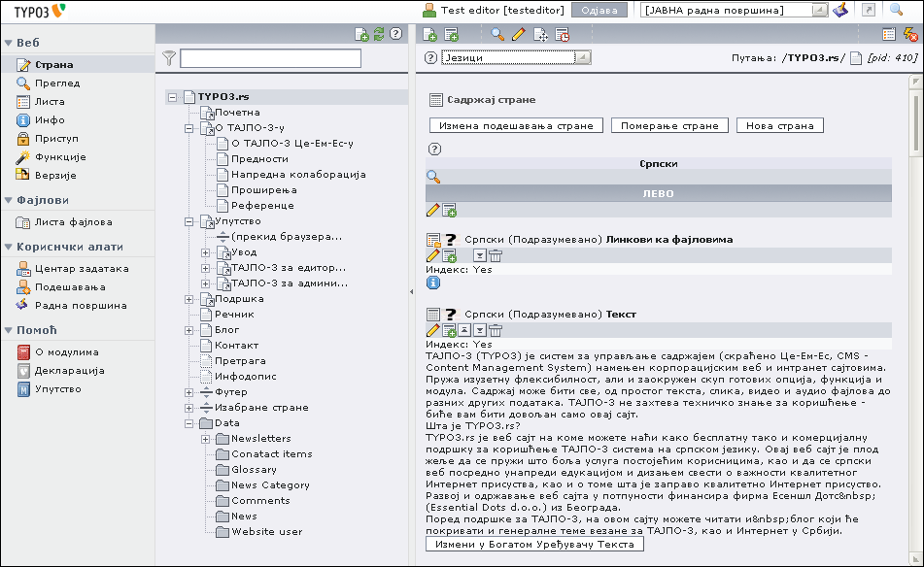Open page tree help icon
924x567 pixels.
[396, 34]
